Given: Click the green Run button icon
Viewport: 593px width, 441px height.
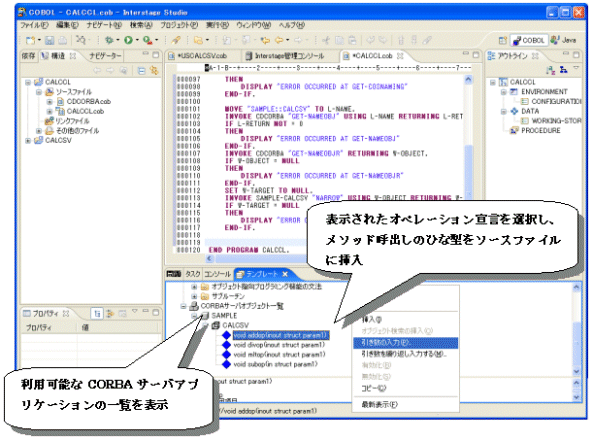Looking at the screenshot, I should point(129,40).
